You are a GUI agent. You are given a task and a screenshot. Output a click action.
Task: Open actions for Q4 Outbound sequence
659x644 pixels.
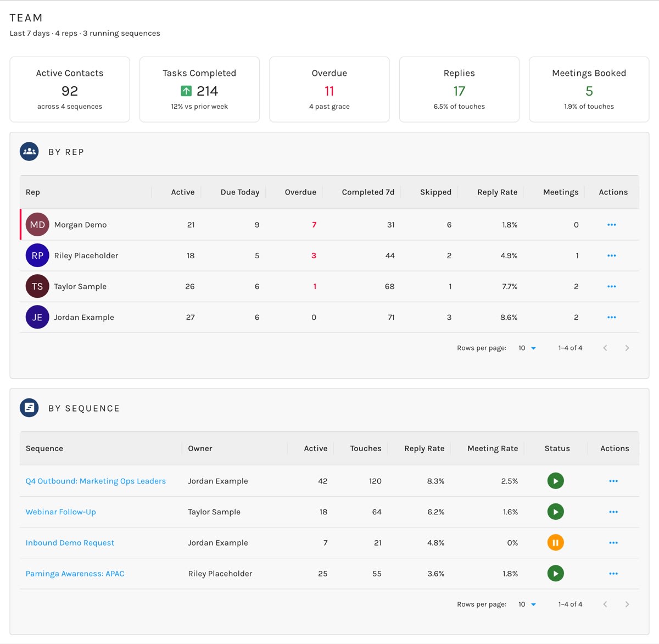click(613, 481)
